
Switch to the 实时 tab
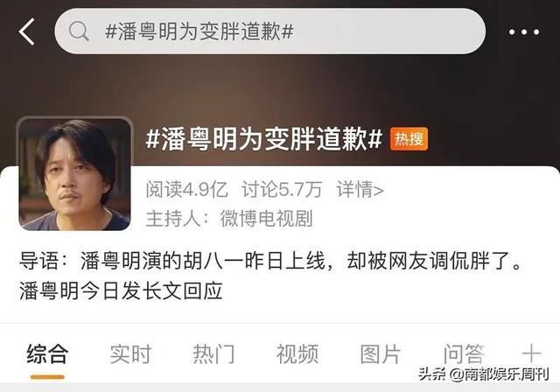[130, 353]
